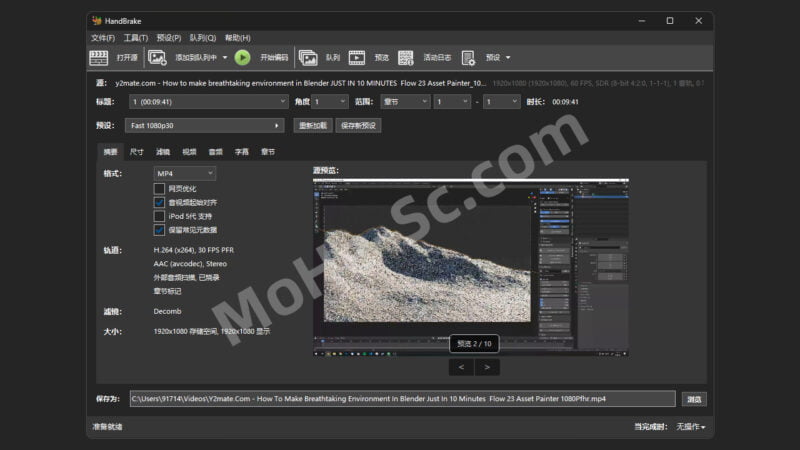Click the Decomb filter text
Image resolution: width=800 pixels, height=450 pixels.
[167, 311]
